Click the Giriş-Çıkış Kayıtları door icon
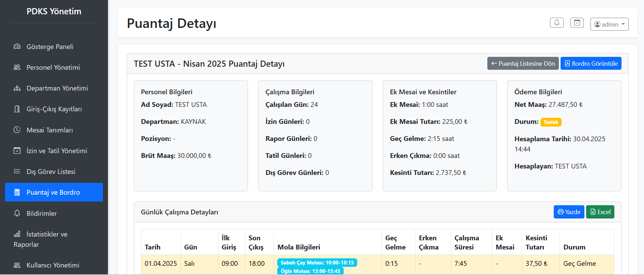 pyautogui.click(x=17, y=109)
